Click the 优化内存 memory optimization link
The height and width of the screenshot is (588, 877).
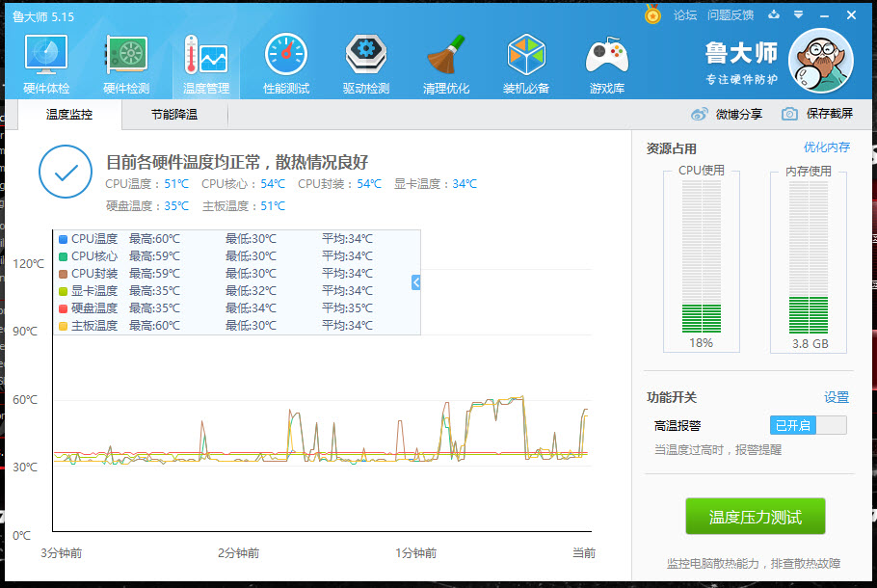tap(826, 148)
